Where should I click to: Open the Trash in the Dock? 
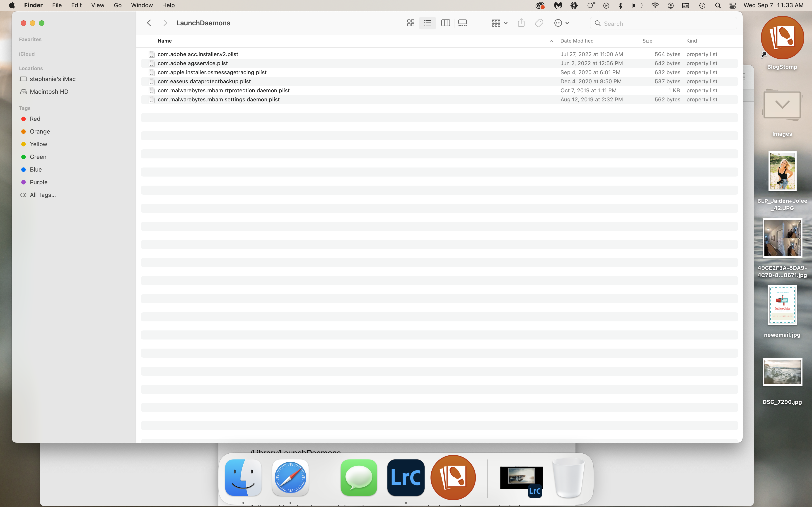pos(568,478)
